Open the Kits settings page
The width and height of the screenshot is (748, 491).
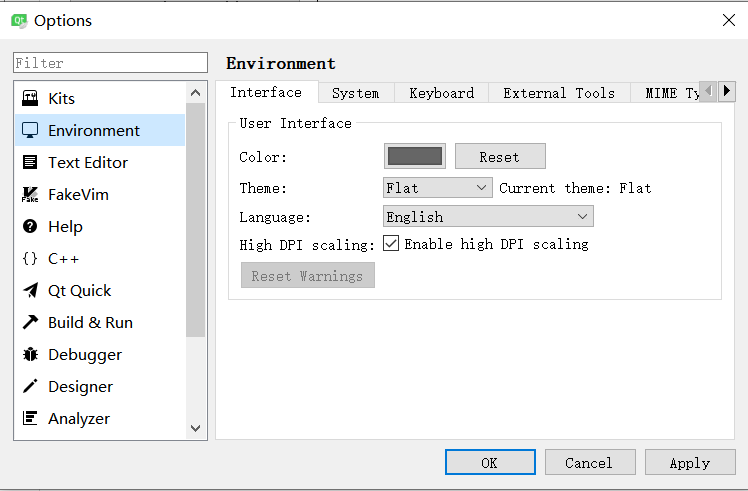tap(100, 98)
